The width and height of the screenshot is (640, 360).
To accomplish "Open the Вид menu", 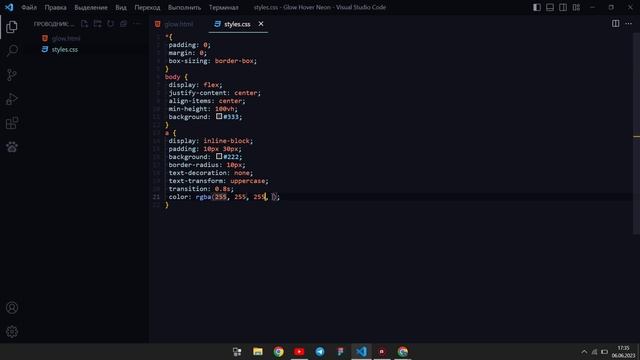I will [x=121, y=7].
